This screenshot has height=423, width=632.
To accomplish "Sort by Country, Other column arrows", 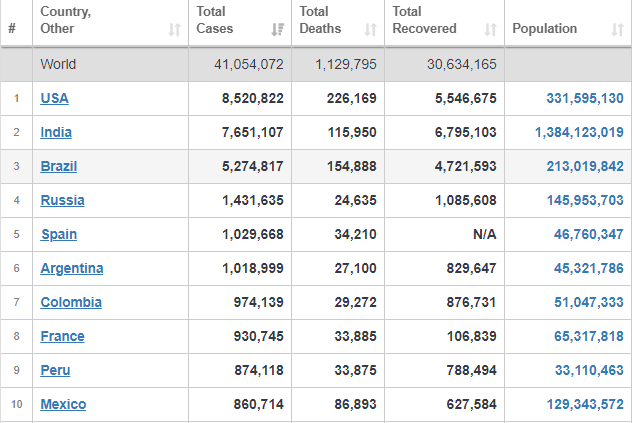I will [174, 29].
